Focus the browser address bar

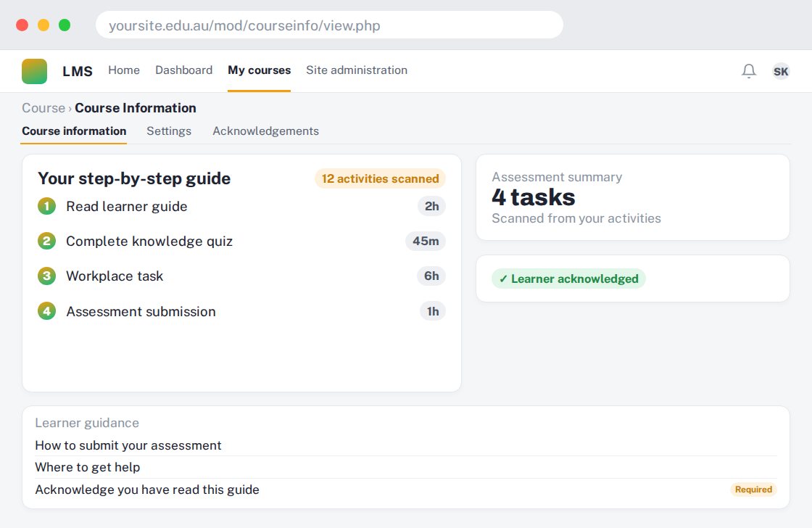click(329, 25)
